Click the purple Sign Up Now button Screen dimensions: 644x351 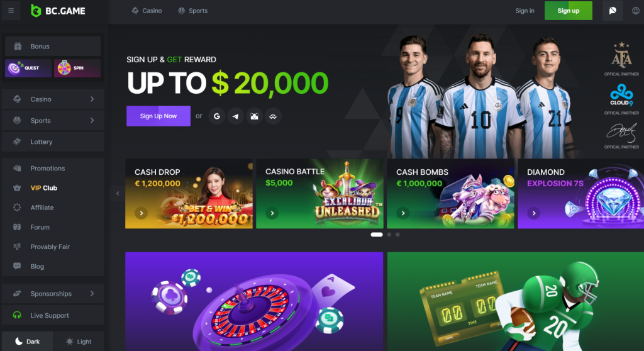coord(158,116)
